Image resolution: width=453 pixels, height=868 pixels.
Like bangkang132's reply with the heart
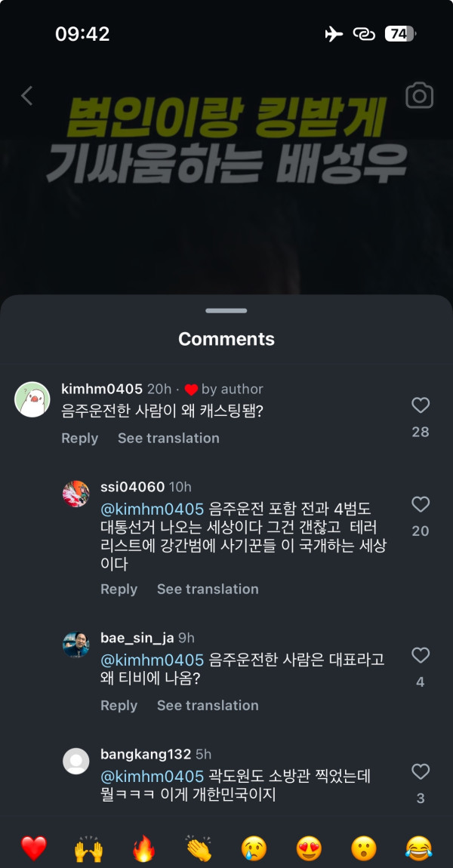pyautogui.click(x=421, y=771)
